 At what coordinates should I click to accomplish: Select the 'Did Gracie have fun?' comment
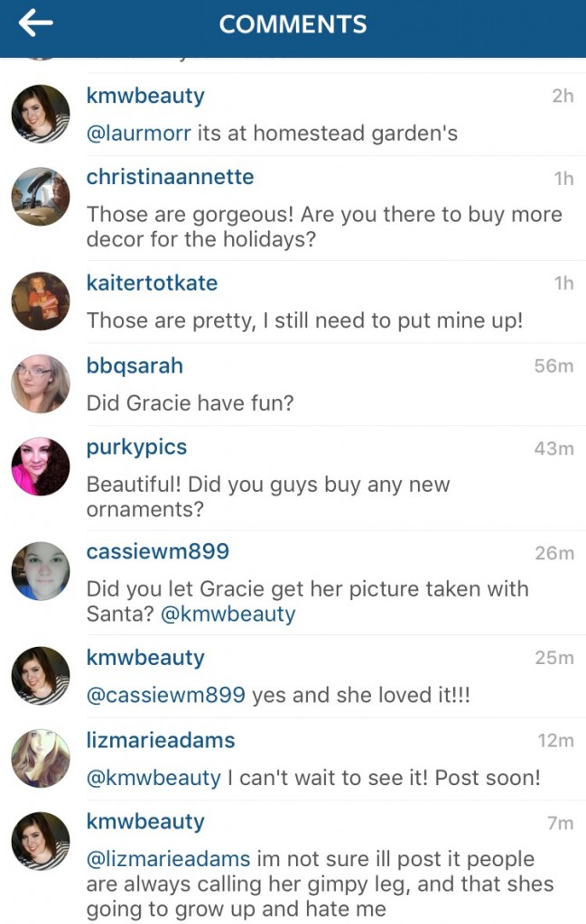pyautogui.click(x=191, y=402)
